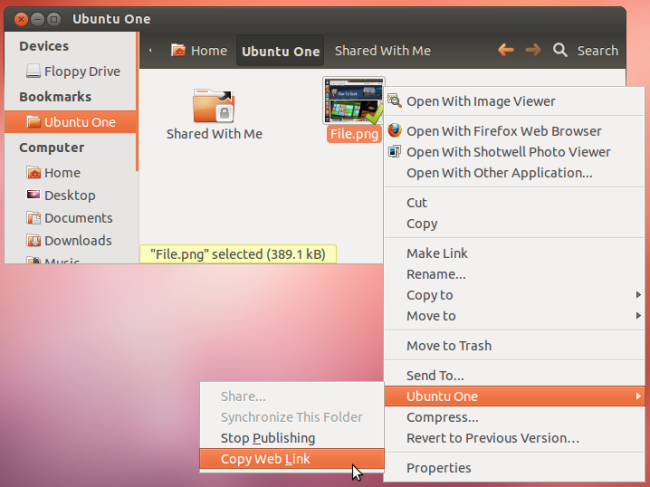Choose Open With Shotwell Photo Viewer
650x487 pixels.
coord(514,152)
